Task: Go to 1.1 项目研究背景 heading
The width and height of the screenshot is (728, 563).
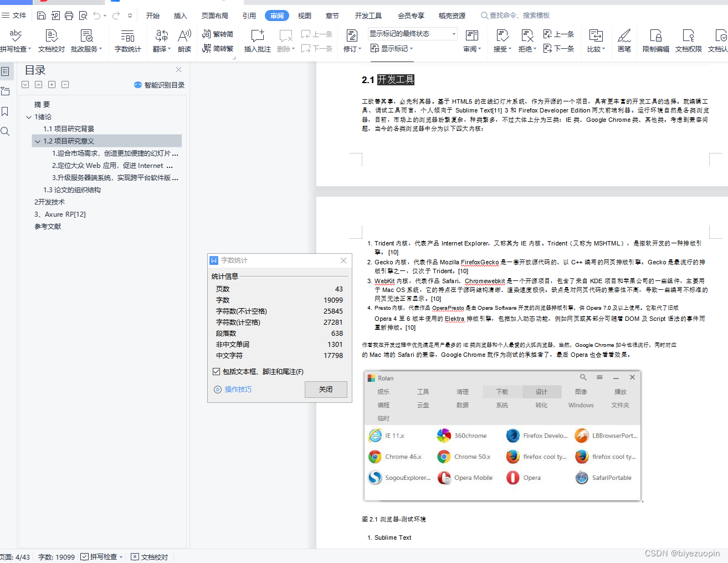Action: 69,129
